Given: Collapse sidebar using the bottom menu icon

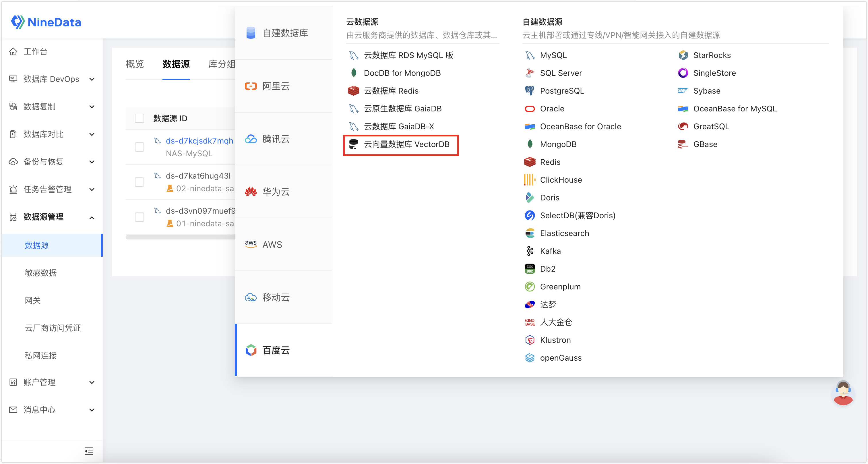Looking at the screenshot, I should 89,451.
